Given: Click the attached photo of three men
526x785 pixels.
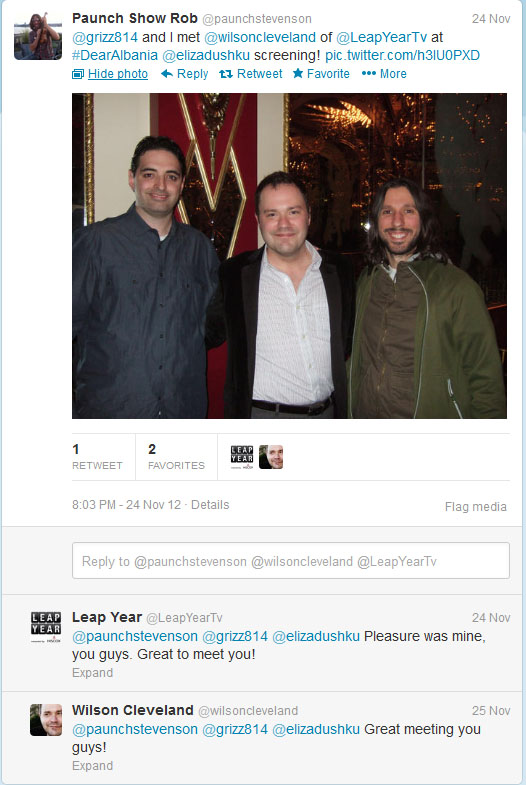Looking at the screenshot, I should [x=289, y=256].
